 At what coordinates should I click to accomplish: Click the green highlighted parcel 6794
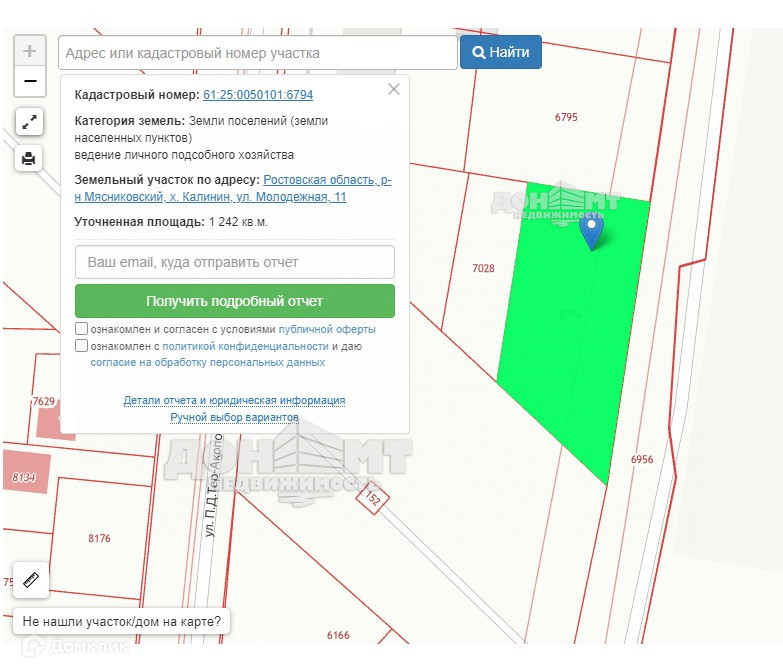(570, 315)
